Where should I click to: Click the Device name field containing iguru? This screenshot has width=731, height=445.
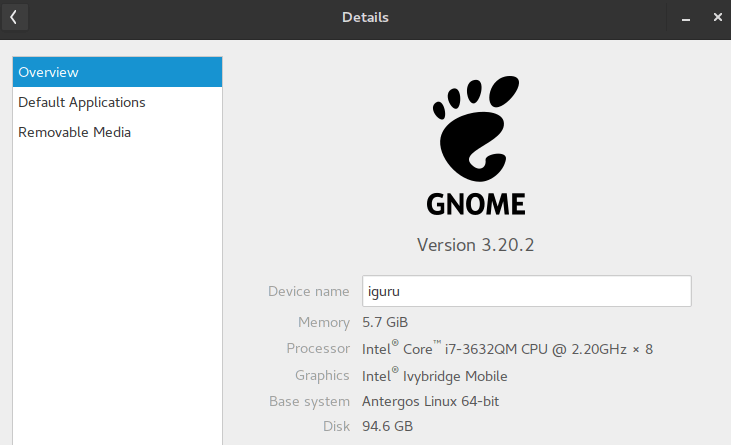point(526,291)
